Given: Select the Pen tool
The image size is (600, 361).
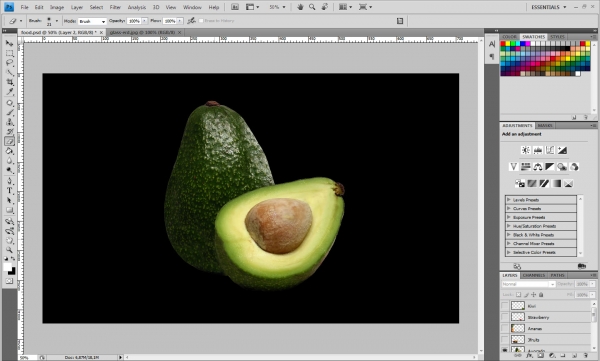Looking at the screenshot, I should [x=9, y=181].
